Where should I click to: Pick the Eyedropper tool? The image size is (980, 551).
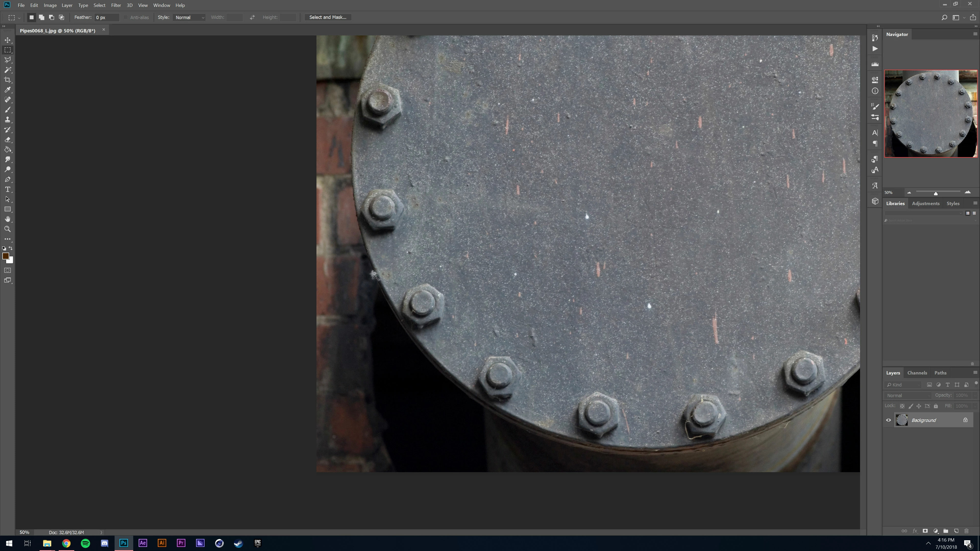(8, 90)
